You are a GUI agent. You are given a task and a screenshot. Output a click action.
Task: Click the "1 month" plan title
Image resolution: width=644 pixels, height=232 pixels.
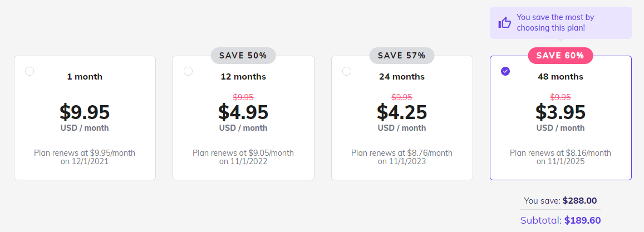(85, 77)
